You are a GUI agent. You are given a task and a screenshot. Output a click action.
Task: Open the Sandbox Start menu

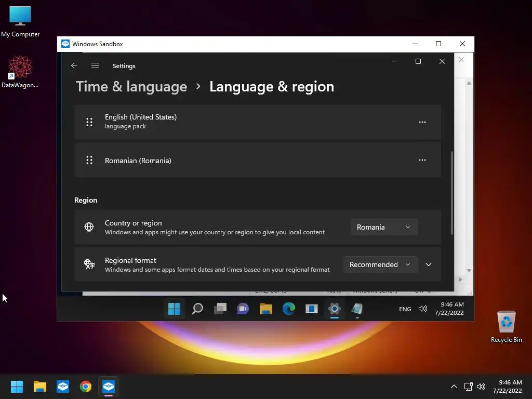click(x=175, y=309)
